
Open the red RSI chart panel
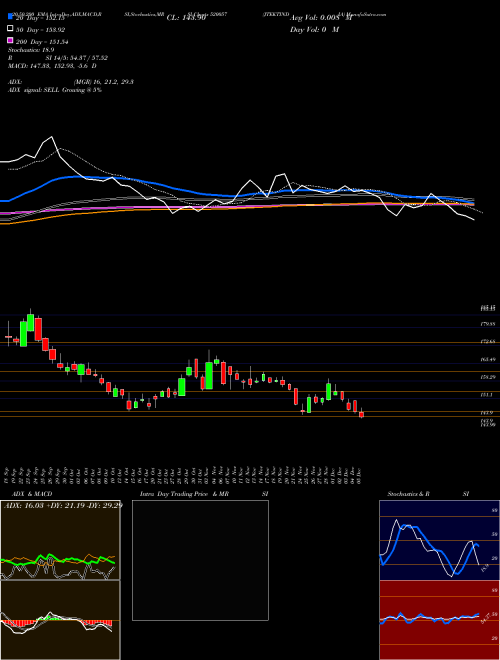click(x=439, y=620)
